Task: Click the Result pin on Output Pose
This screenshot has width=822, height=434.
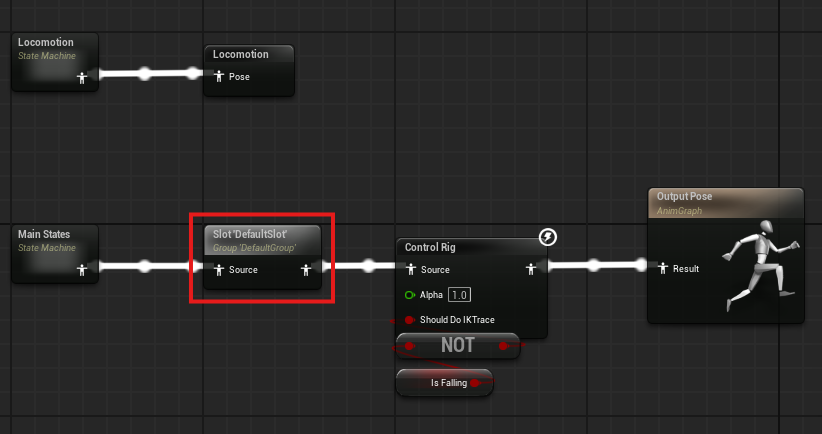Action: coord(663,268)
